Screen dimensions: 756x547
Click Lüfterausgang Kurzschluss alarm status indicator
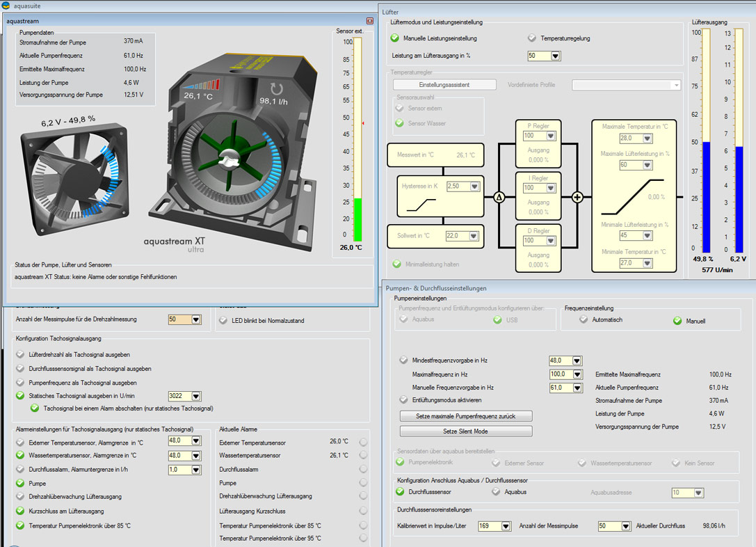[x=363, y=511]
